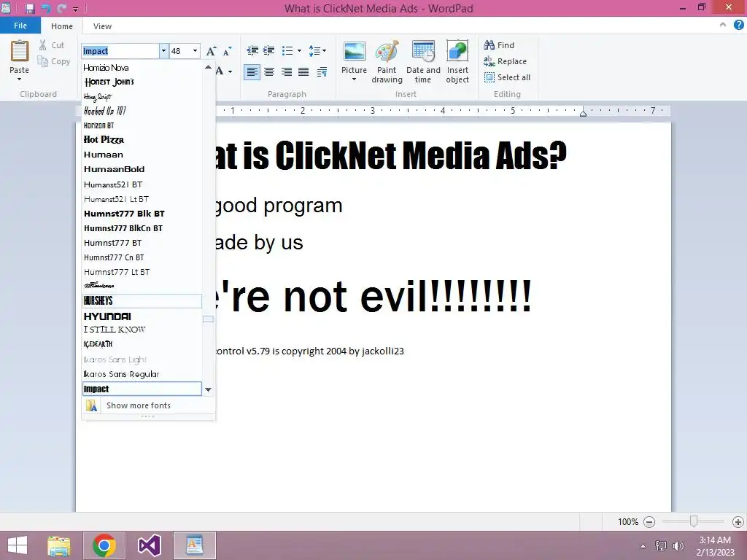Cut the selected text

(51, 45)
